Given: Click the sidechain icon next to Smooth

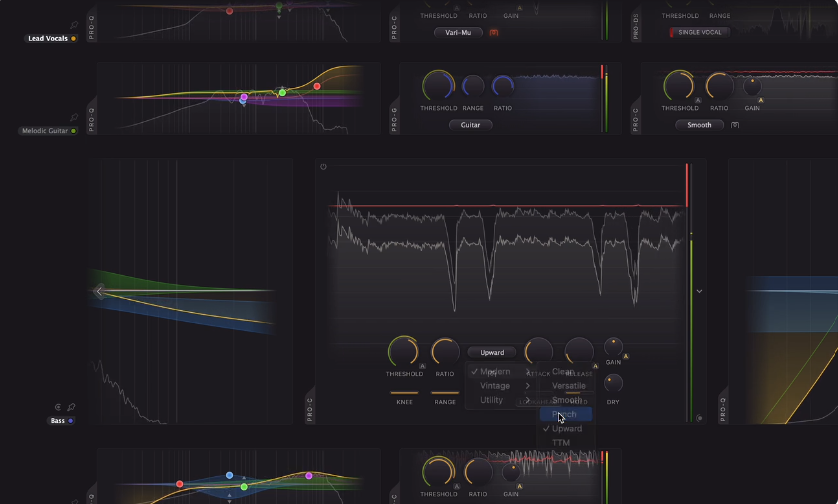Looking at the screenshot, I should pyautogui.click(x=735, y=125).
